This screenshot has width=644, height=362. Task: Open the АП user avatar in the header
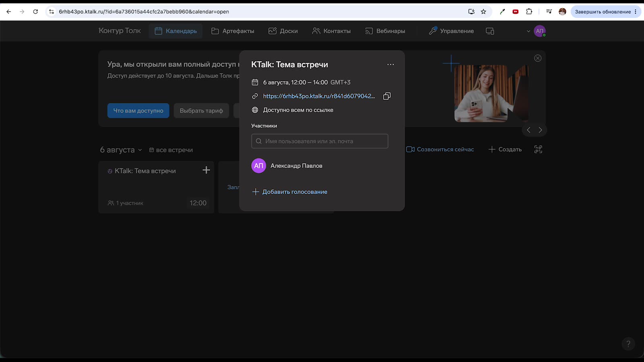(540, 31)
